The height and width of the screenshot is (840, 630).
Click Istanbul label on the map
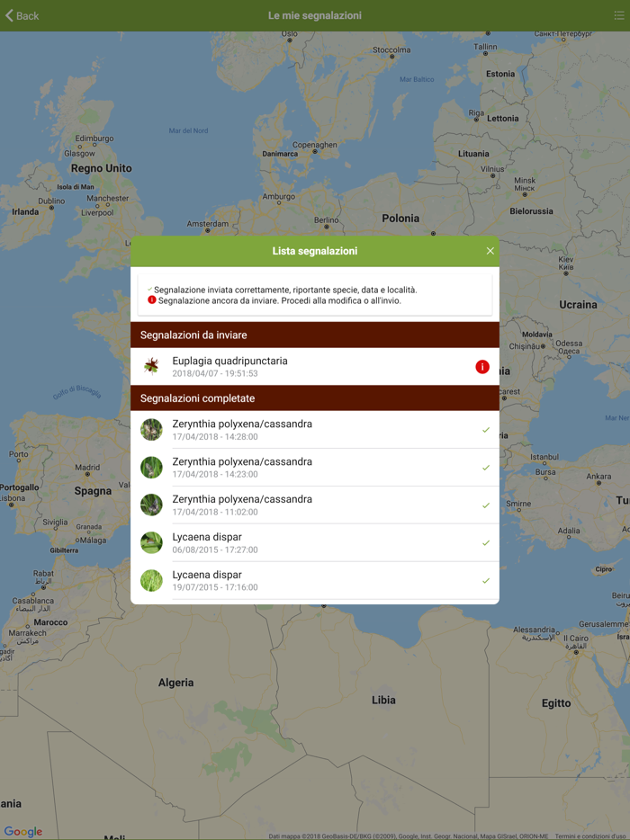544,457
